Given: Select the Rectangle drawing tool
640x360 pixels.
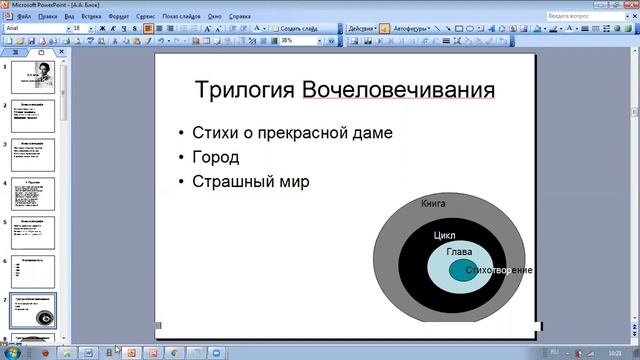Looking at the screenshot, I should point(459,29).
